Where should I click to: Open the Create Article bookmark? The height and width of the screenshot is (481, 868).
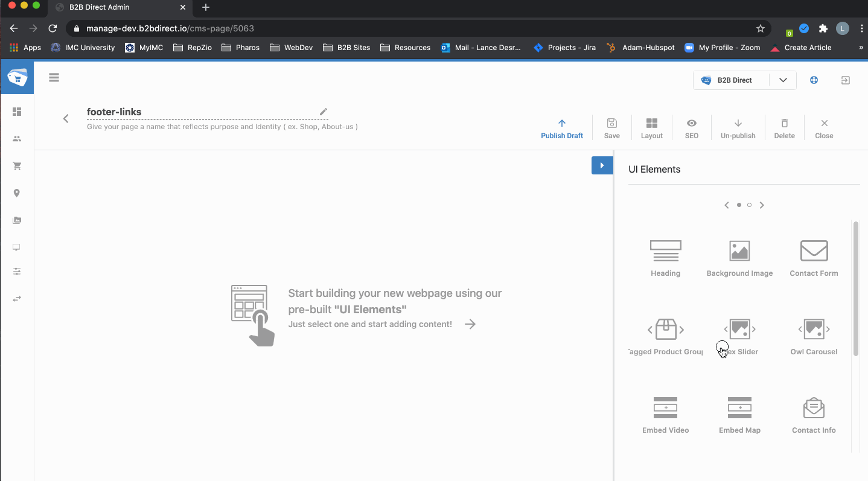point(801,48)
